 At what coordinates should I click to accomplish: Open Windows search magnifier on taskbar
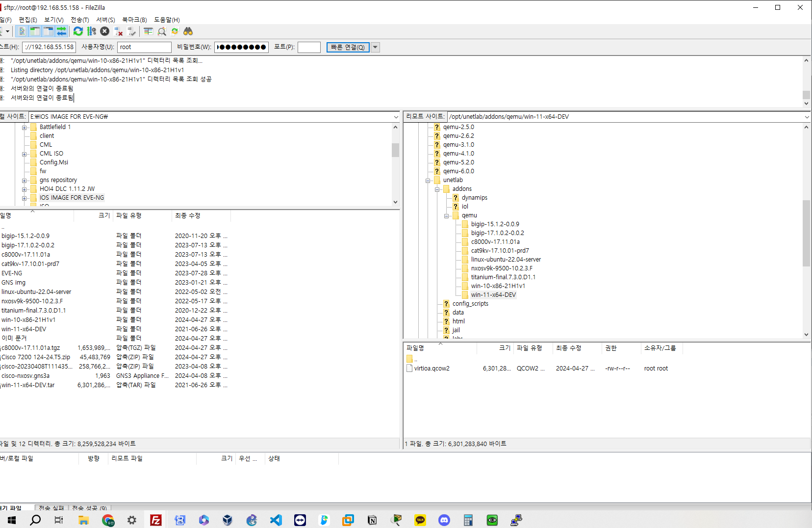click(x=35, y=520)
